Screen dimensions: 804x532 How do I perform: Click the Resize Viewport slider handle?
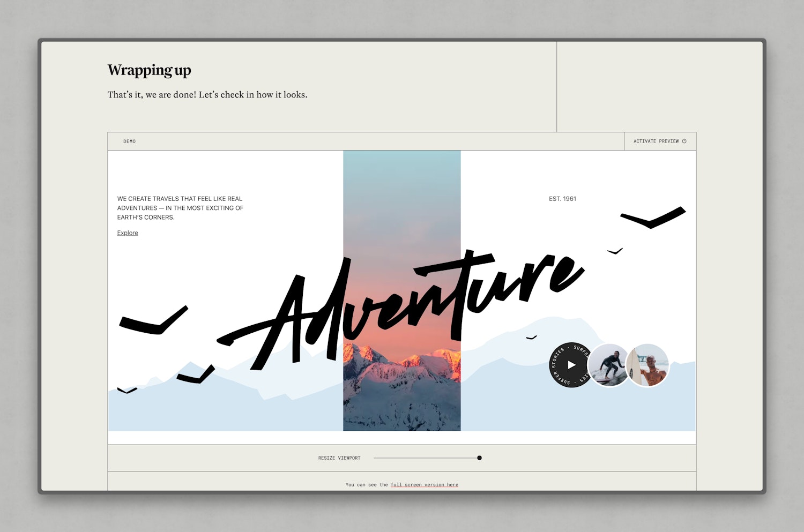(x=479, y=458)
